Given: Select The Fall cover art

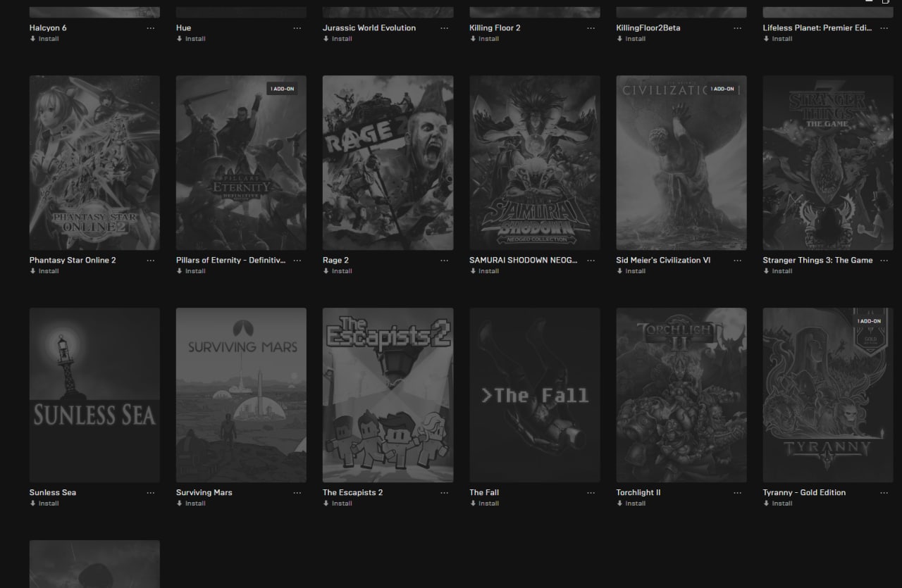Looking at the screenshot, I should [x=535, y=395].
